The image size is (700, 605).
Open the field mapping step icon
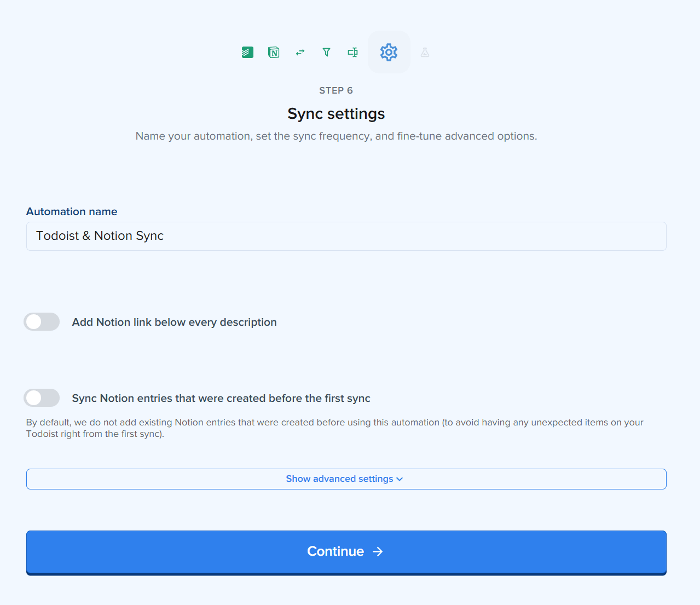(353, 53)
